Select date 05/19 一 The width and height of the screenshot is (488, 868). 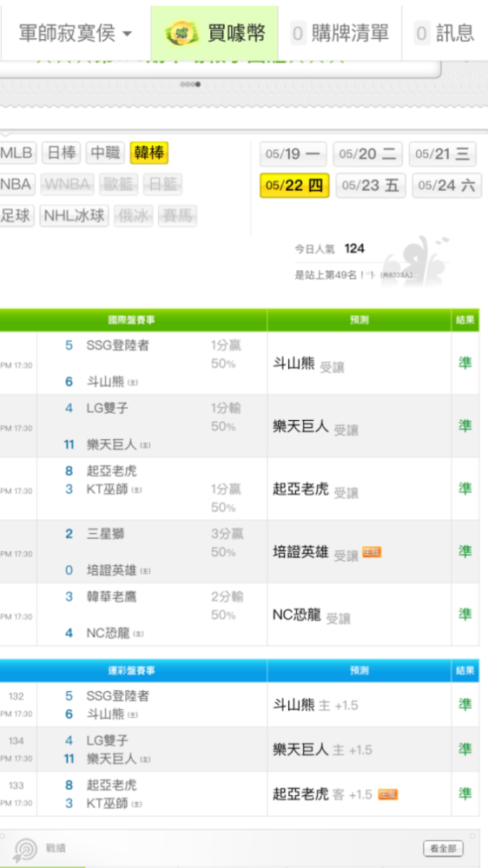coord(293,154)
